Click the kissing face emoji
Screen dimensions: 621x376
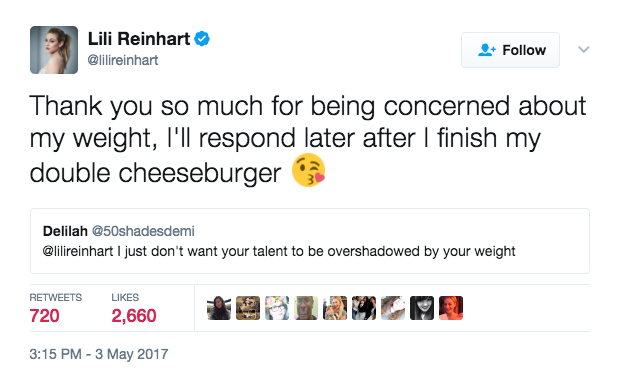tap(308, 170)
